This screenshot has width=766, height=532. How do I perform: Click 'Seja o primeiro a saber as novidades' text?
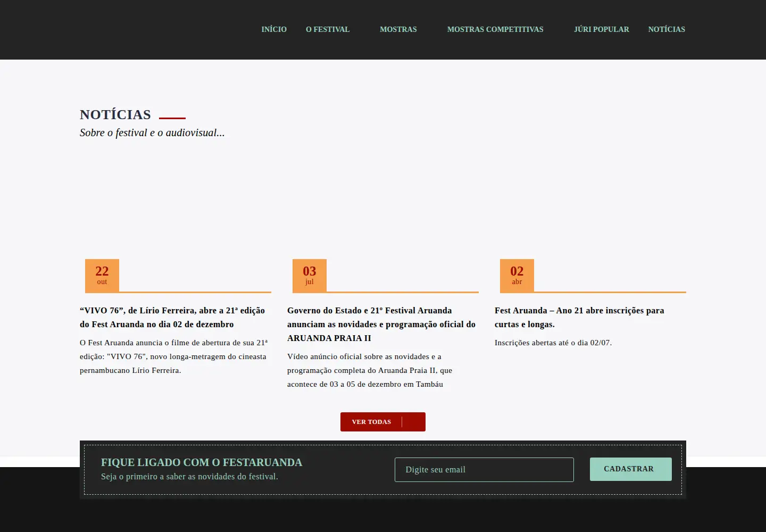tap(189, 477)
